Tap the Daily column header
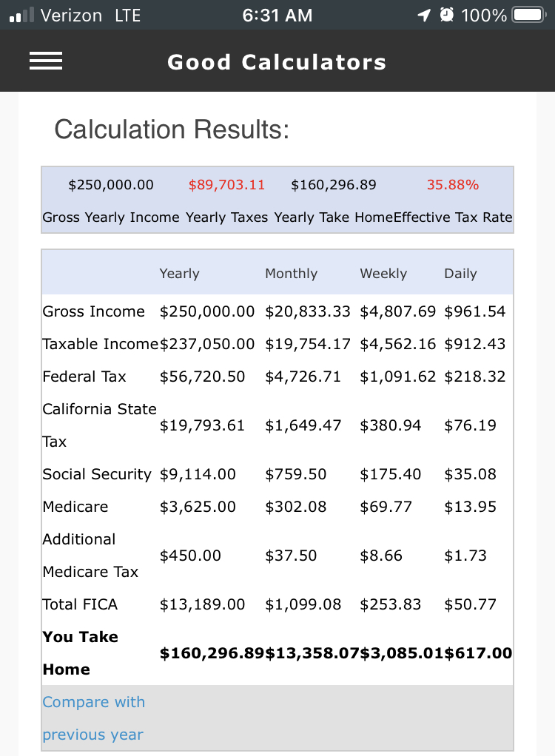The height and width of the screenshot is (756, 555). point(460,274)
